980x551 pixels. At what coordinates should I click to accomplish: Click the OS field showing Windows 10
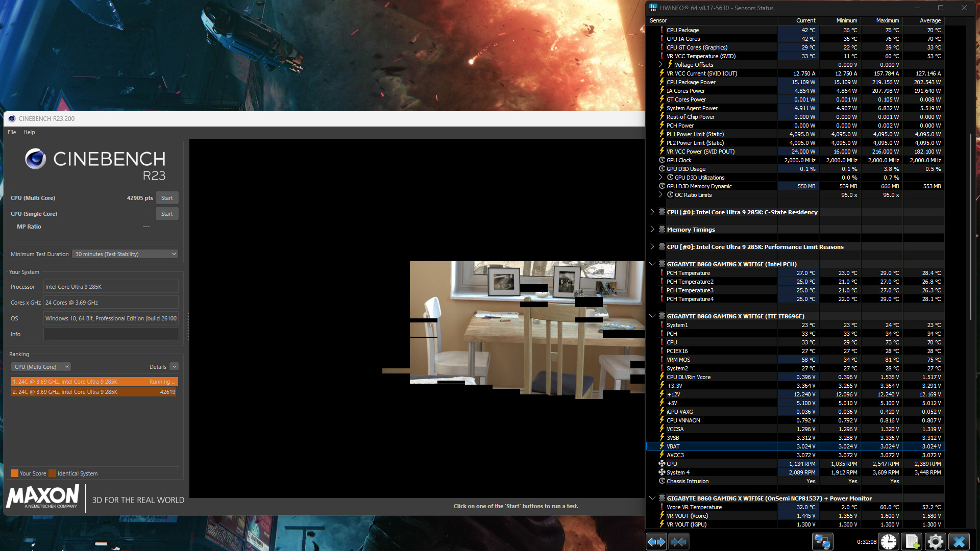point(111,318)
